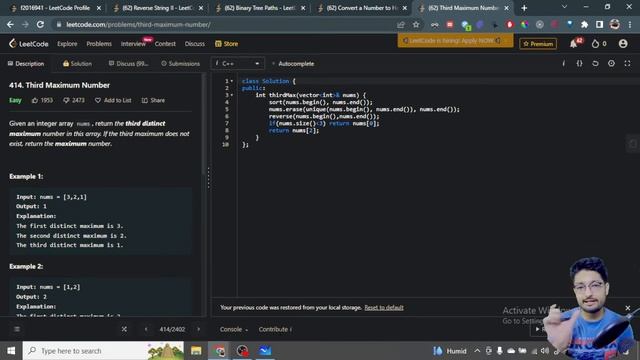
Task: Pick a random problem with shuffle icon
Action: pyautogui.click(x=124, y=329)
